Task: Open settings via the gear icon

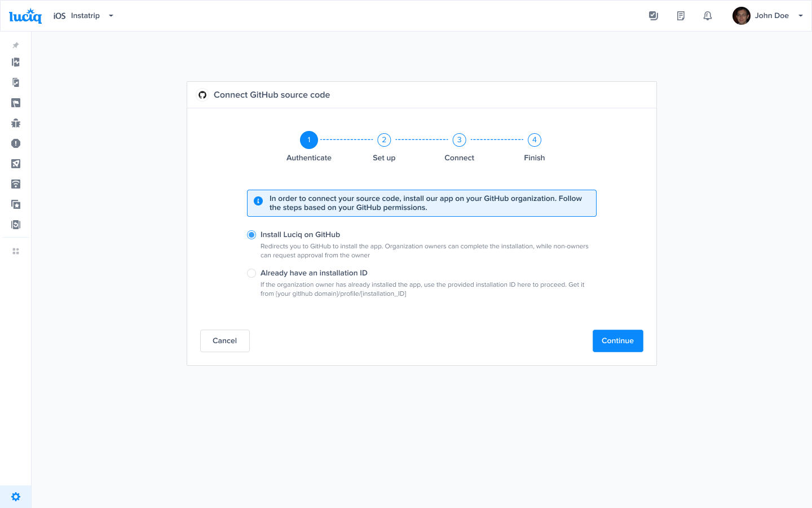Action: click(x=16, y=497)
